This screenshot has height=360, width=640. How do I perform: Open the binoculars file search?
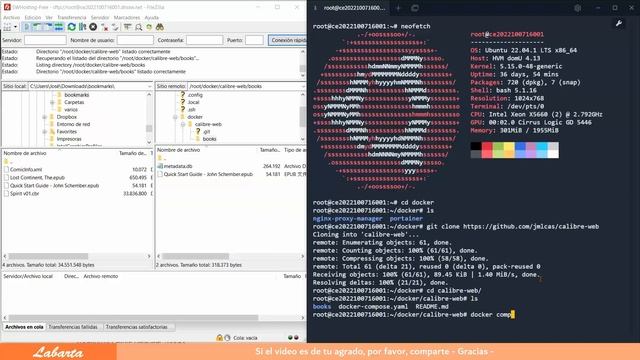[x=160, y=27]
